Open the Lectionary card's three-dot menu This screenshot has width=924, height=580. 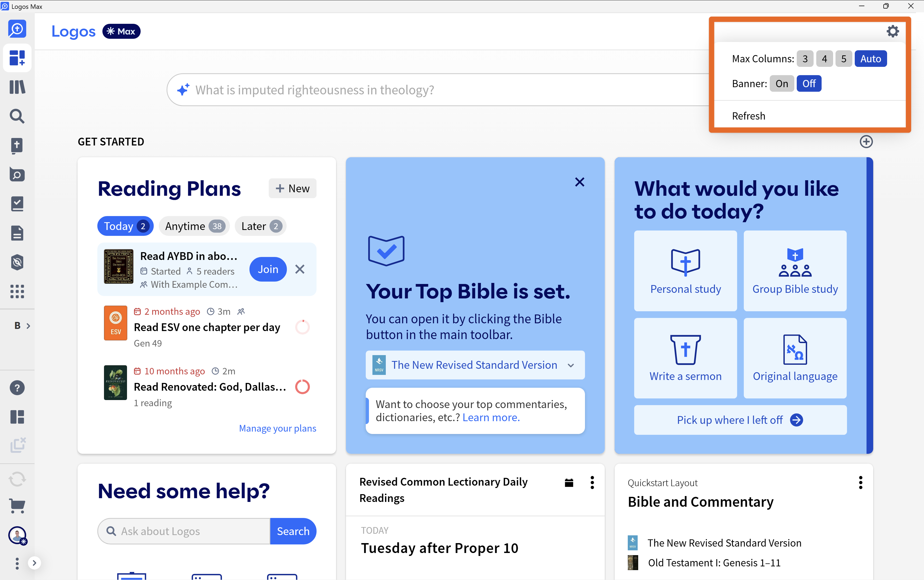coord(592,483)
